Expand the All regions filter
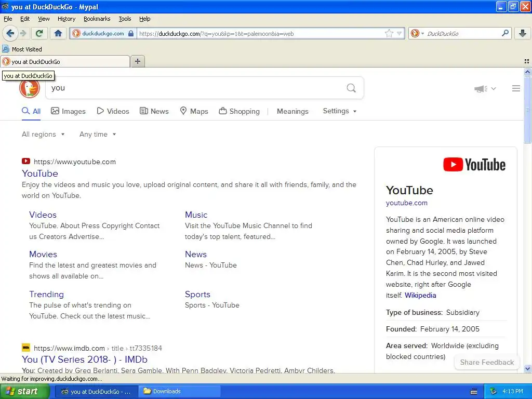 43,134
